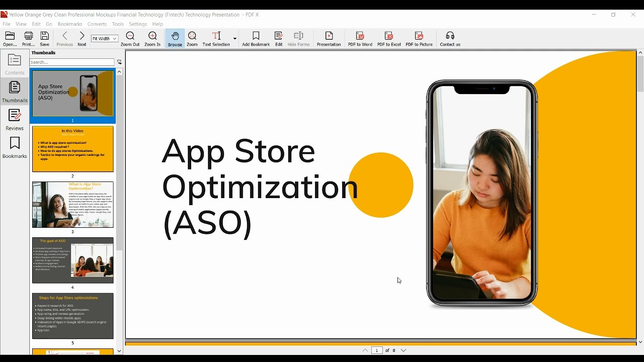Click thumbnails panel scroll up arrow
This screenshot has height=362, width=644.
119,72
